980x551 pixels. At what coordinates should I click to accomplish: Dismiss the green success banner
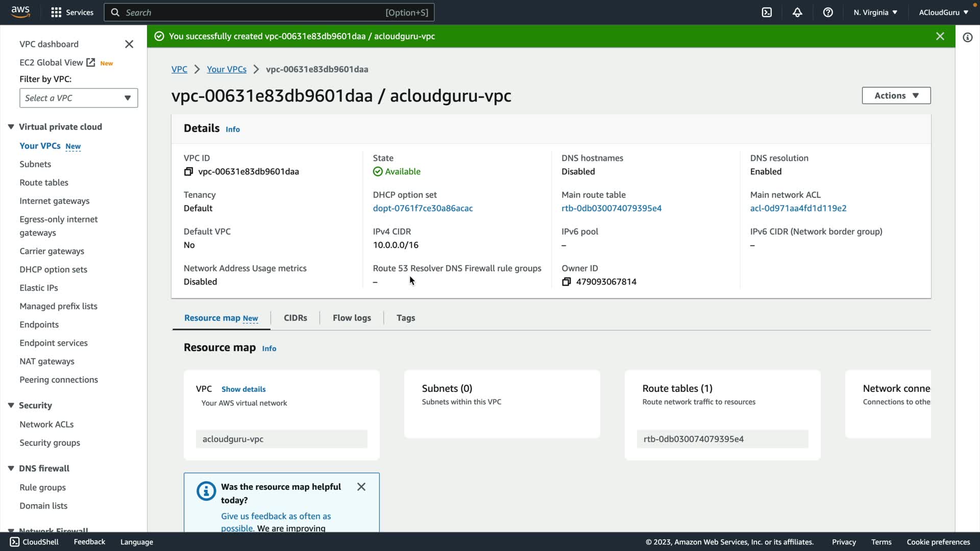pyautogui.click(x=940, y=36)
